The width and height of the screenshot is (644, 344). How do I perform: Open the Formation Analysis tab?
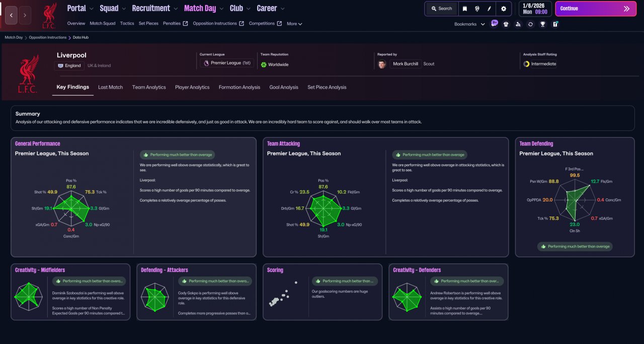pyautogui.click(x=239, y=87)
